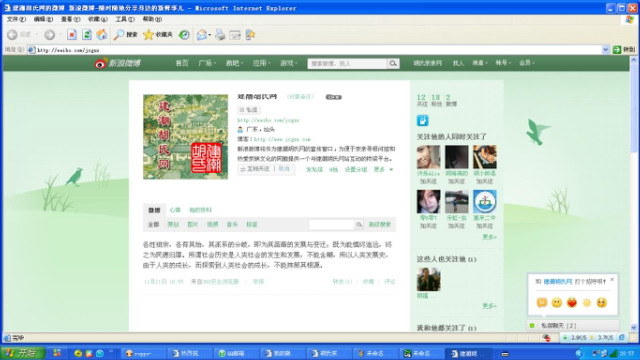Screen dimensions: 640x360
Task: Click the timeline search magnifier icon
Action: point(359,224)
